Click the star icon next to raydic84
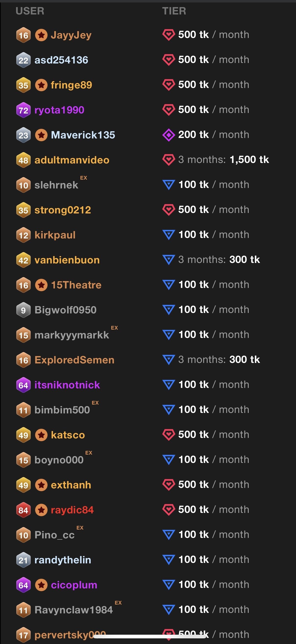296x644 pixels. click(x=41, y=510)
